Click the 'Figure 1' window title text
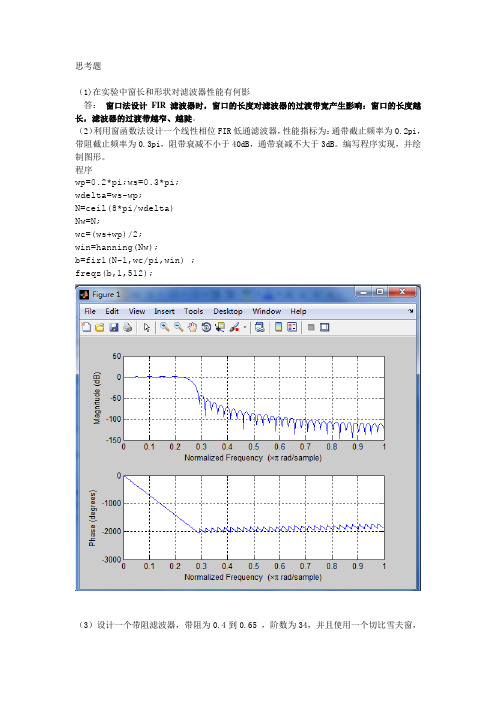Screen dimensions: 496x702 pyautogui.click(x=106, y=295)
